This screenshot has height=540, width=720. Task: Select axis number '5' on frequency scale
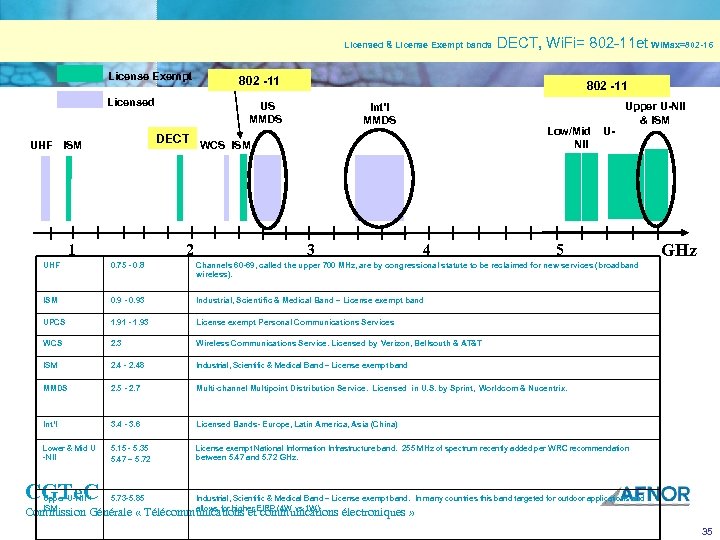(560, 250)
